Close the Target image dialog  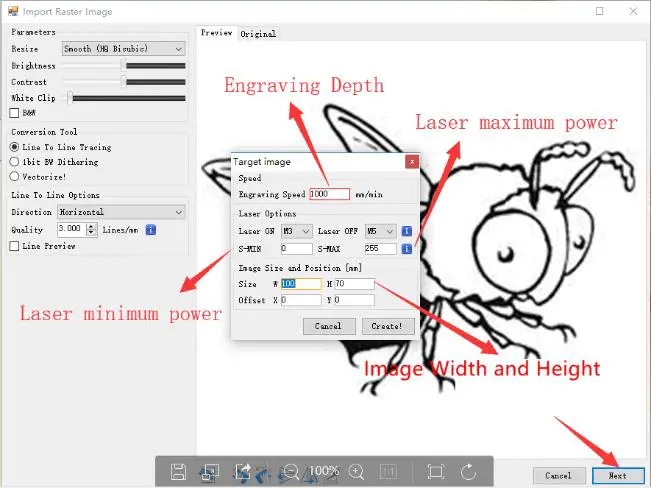[412, 162]
